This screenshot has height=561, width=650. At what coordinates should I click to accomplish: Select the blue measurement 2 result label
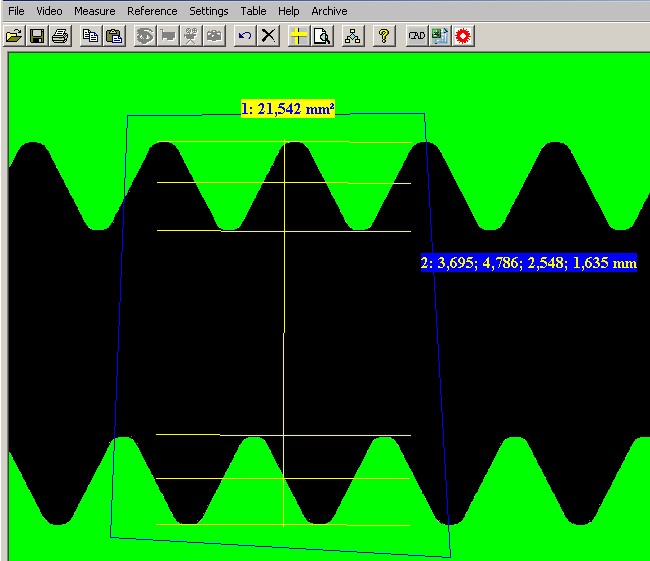(528, 264)
